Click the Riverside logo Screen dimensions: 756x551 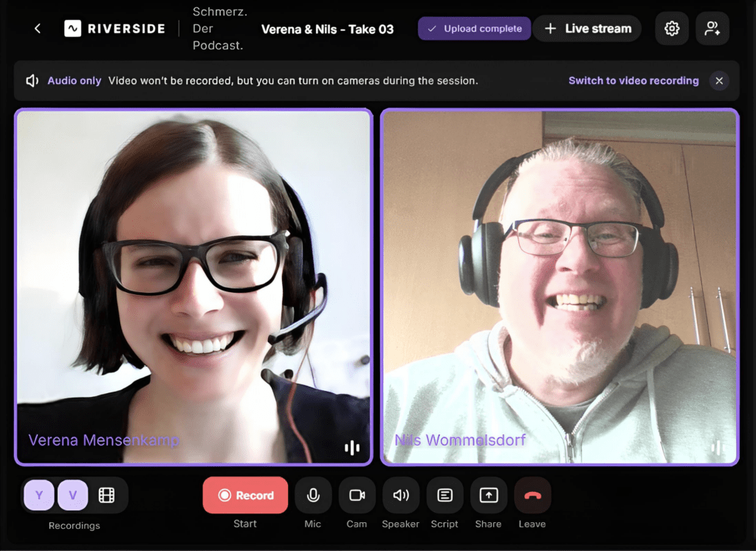[x=114, y=29]
